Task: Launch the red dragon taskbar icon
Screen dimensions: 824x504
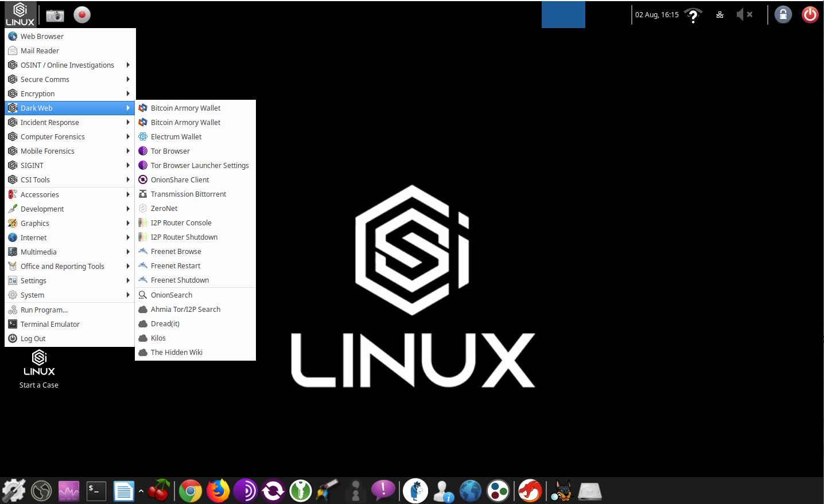Action: 530,491
